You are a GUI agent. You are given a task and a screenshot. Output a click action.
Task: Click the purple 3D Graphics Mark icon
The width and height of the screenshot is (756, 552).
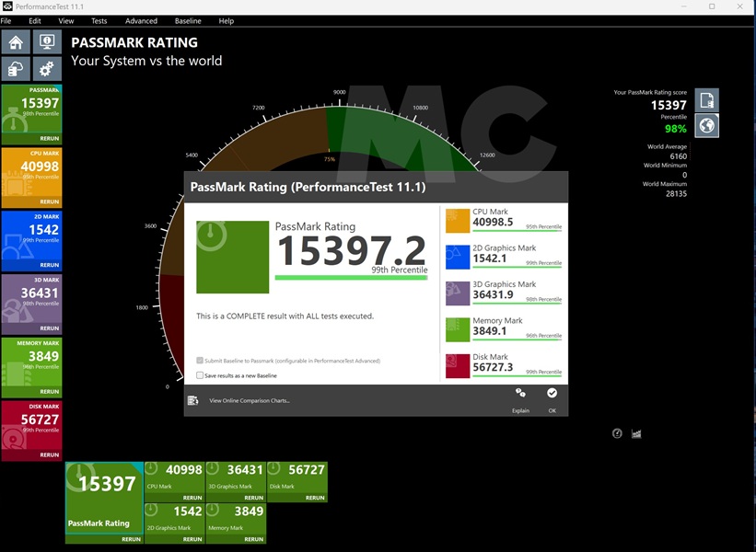458,293
